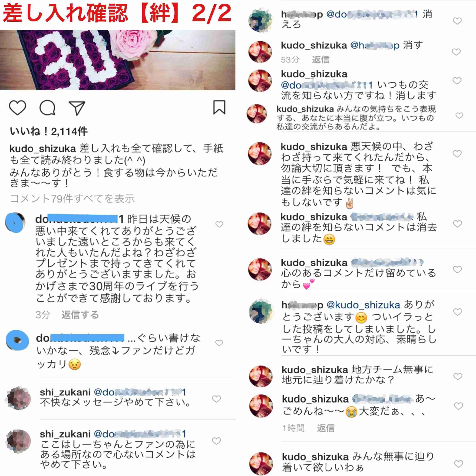Tap kudo_shizuka's avatar beside the 地方チーム comment
The height and width of the screenshot is (476, 476).
[261, 376]
